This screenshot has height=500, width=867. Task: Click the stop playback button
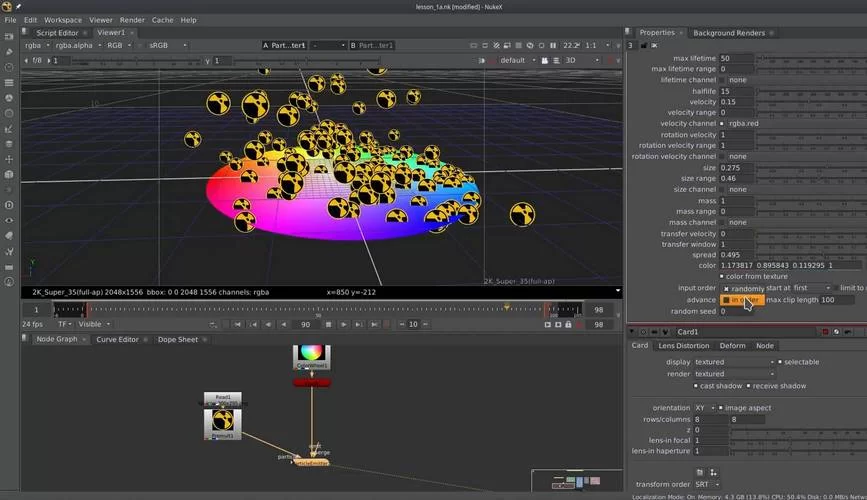tap(328, 325)
